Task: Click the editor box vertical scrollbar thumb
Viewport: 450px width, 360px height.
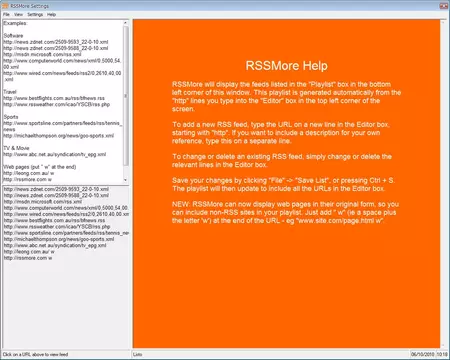Action: [125, 96]
